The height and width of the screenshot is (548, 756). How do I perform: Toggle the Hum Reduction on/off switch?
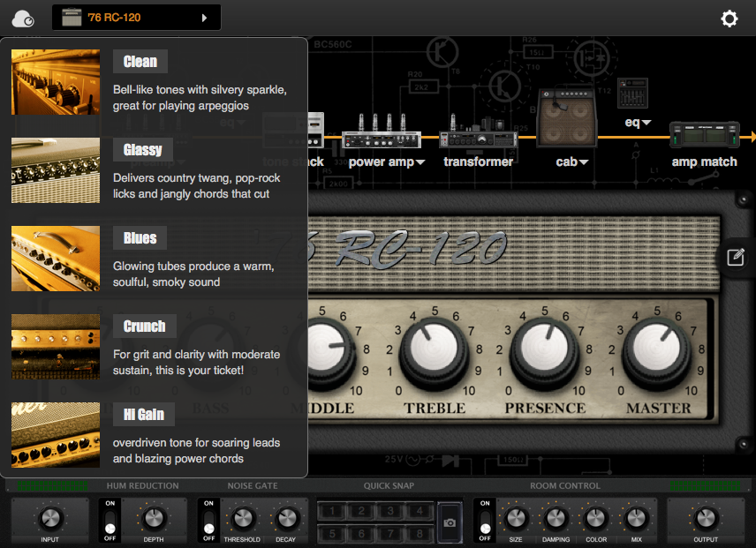[110, 520]
